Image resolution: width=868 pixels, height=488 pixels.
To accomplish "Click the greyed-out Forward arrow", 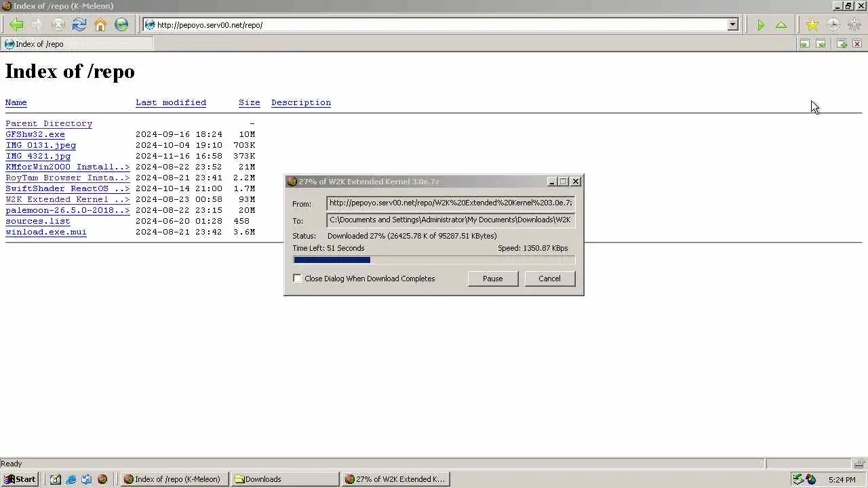I will (x=37, y=25).
